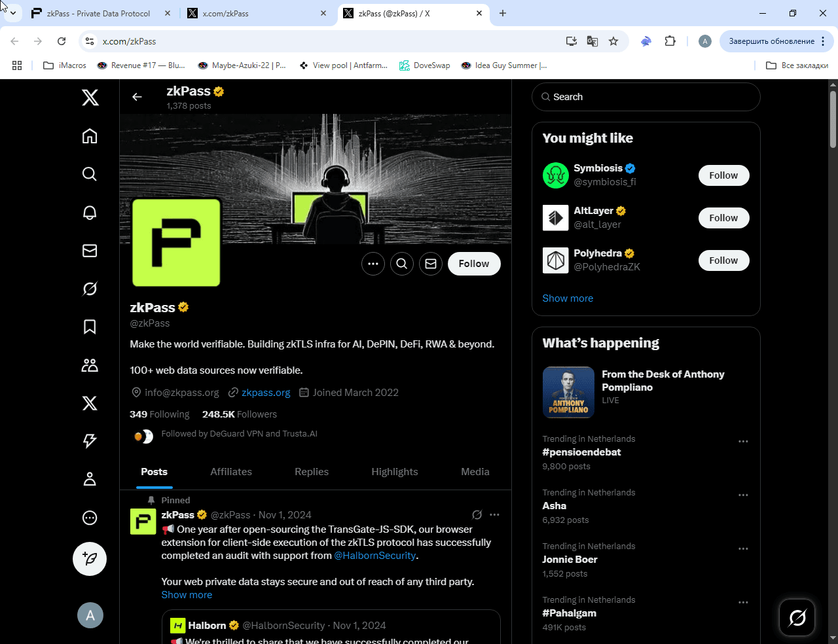
Task: Switch to x.com/zkPass browser tab
Action: click(257, 13)
